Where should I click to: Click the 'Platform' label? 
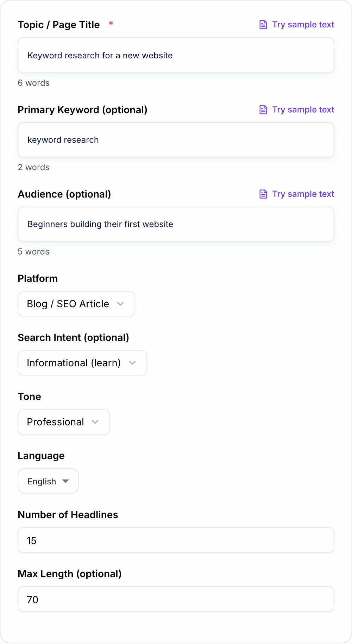[38, 278]
